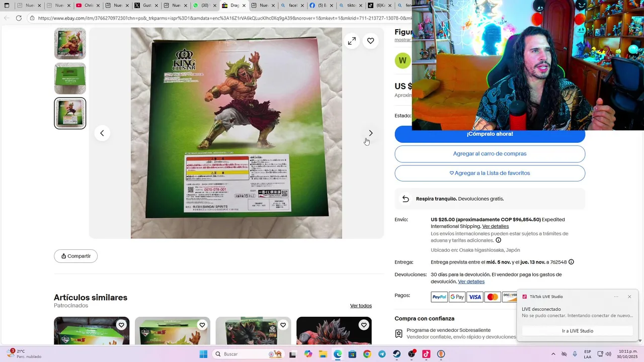
Task: Expand the hidden system tray icons chevron
Action: click(553, 354)
